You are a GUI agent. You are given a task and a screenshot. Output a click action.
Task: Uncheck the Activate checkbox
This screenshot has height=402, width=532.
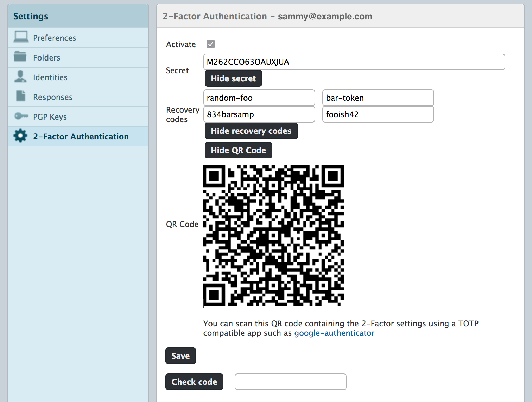211,44
